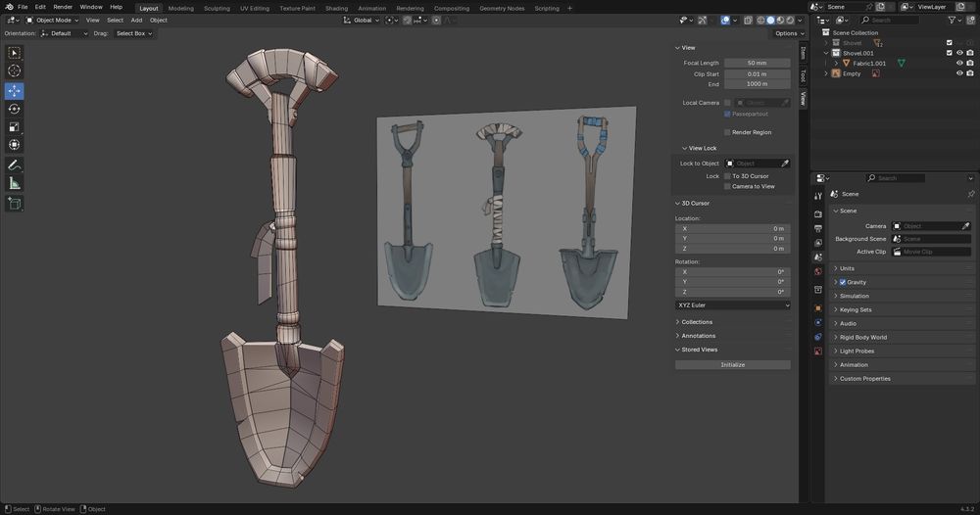
Task: Click the Focal Length value field
Action: [x=758, y=63]
